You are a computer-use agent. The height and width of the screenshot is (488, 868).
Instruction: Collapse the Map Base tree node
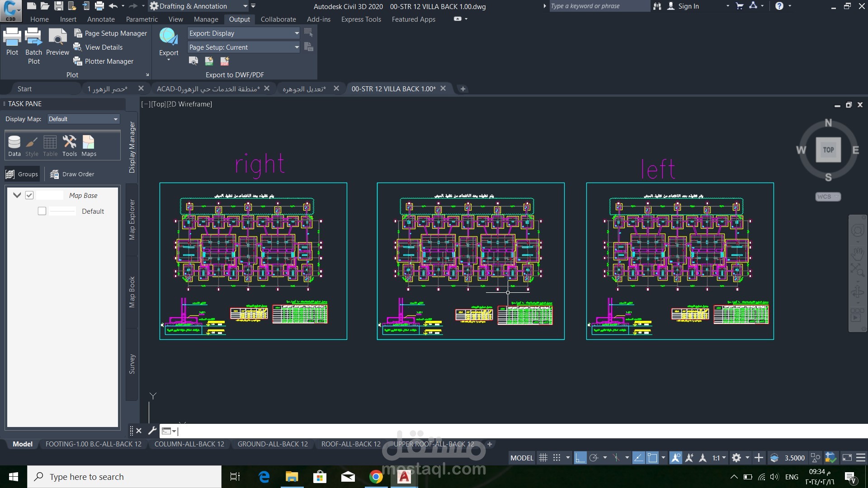(17, 195)
